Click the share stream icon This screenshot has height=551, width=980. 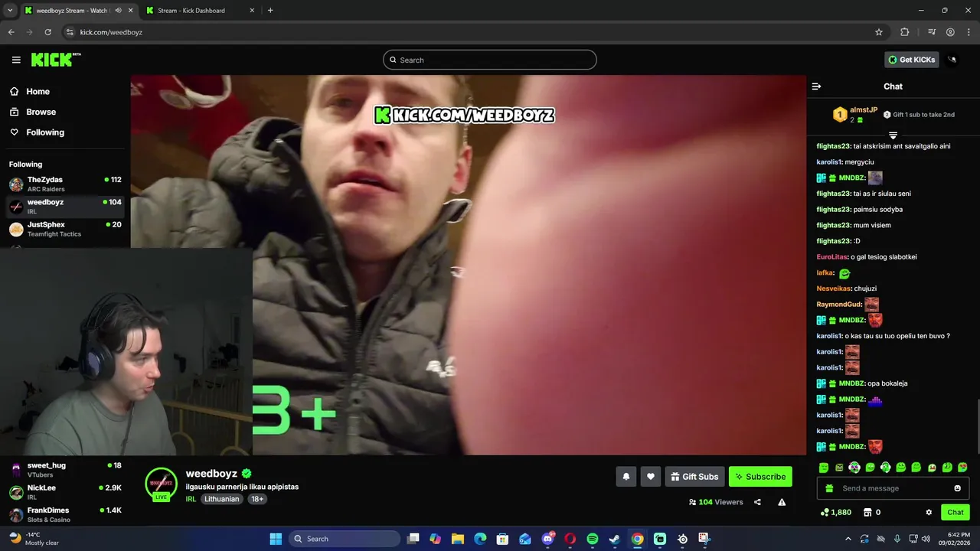coord(757,502)
